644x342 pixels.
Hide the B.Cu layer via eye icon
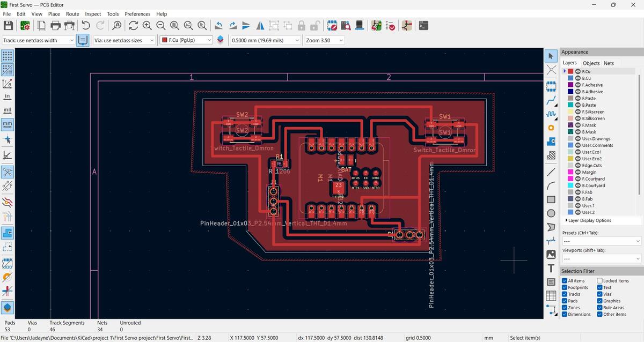pyautogui.click(x=578, y=78)
